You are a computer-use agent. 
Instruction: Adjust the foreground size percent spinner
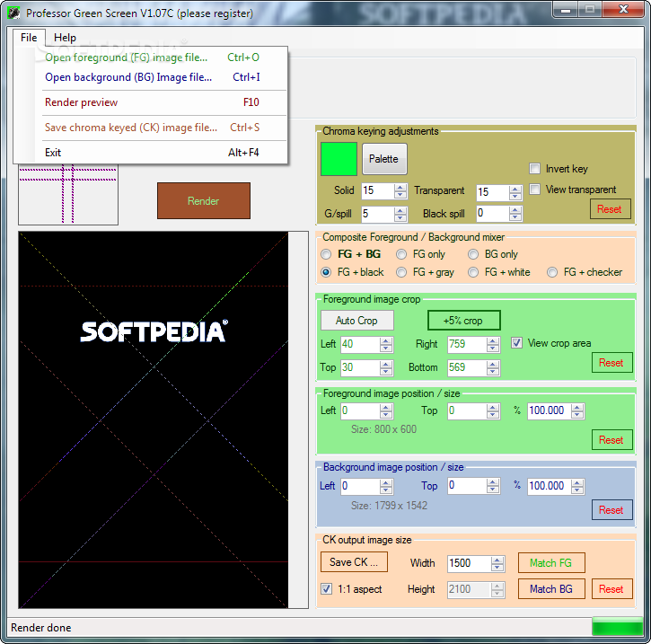577,411
